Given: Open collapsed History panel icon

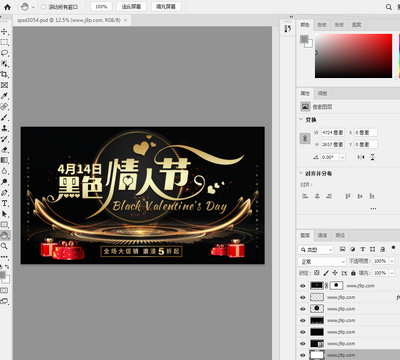Looking at the screenshot, I should pos(288,29).
